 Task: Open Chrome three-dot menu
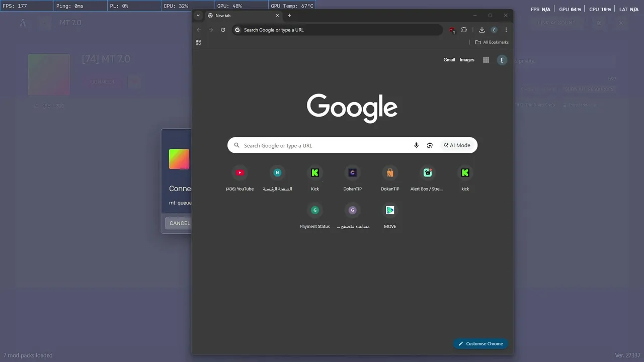tap(506, 30)
